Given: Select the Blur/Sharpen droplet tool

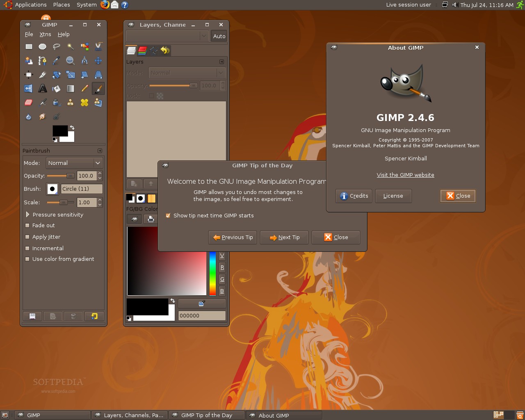Looking at the screenshot, I should coord(29,116).
